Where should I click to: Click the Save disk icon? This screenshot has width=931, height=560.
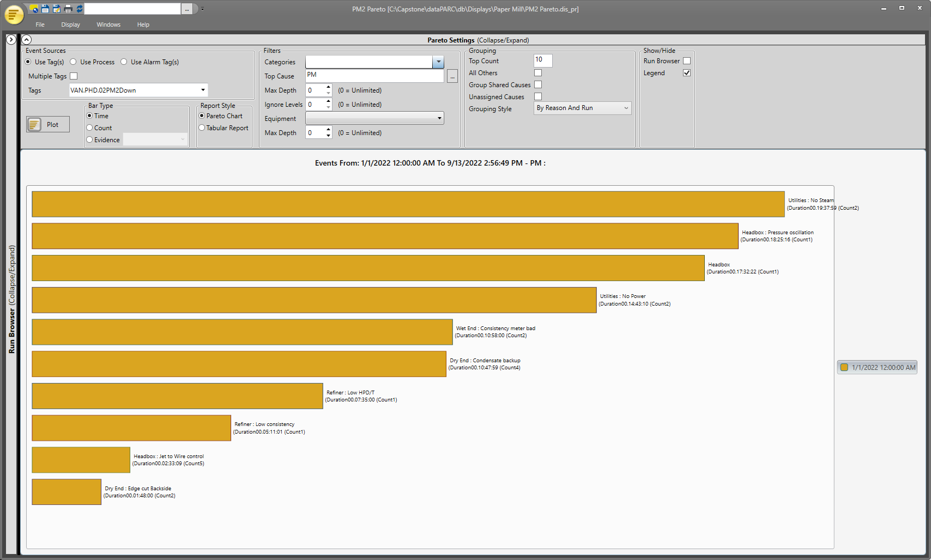pyautogui.click(x=45, y=9)
